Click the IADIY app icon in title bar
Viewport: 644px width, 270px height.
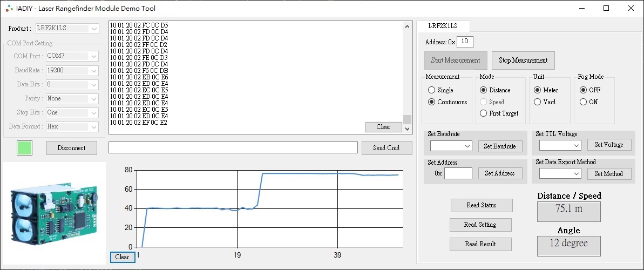point(9,8)
